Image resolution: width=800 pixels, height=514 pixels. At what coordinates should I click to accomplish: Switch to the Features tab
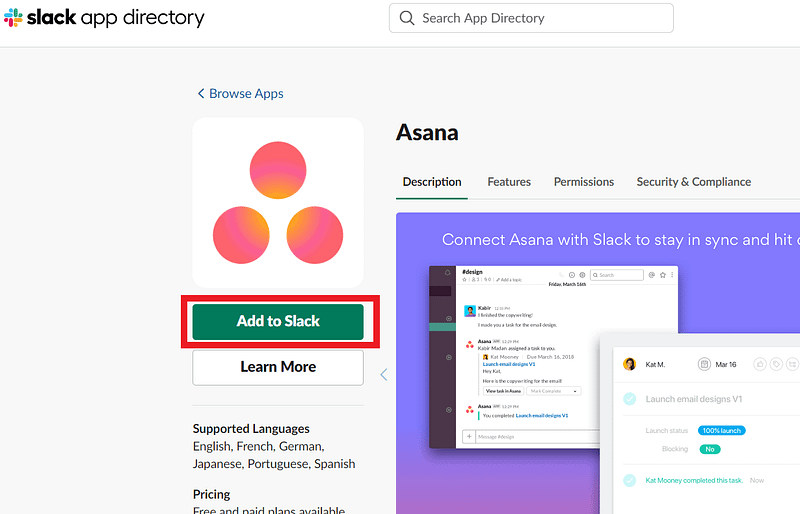click(509, 182)
